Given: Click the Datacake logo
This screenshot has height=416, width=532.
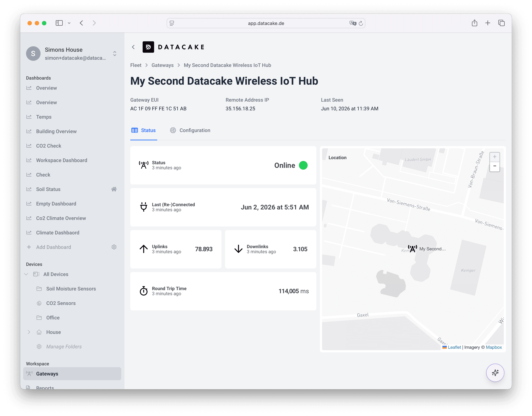Looking at the screenshot, I should pos(174,47).
